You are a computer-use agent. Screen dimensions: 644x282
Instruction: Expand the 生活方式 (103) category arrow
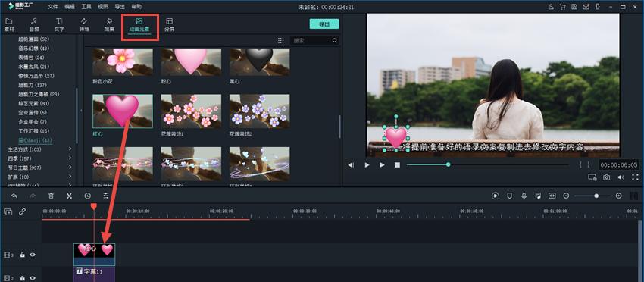coord(70,149)
